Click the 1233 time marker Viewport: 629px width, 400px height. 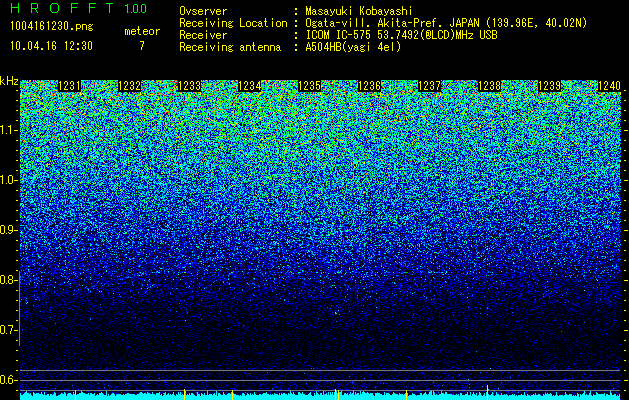(189, 86)
